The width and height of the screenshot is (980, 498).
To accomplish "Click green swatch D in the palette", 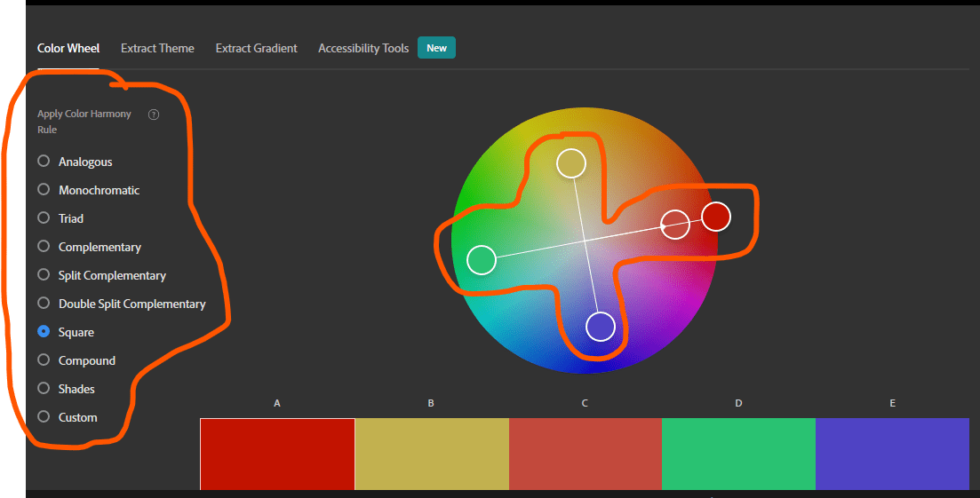I will tap(738, 454).
